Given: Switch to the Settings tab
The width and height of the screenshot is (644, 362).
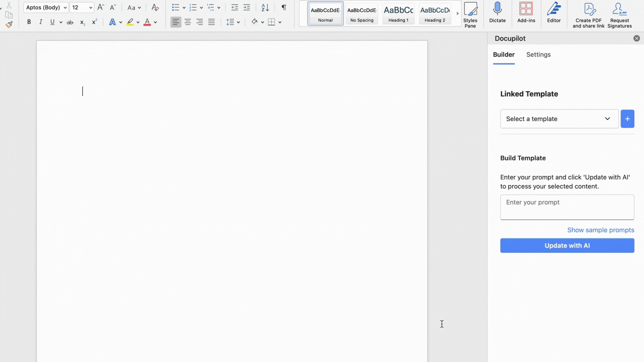Looking at the screenshot, I should pos(538,55).
